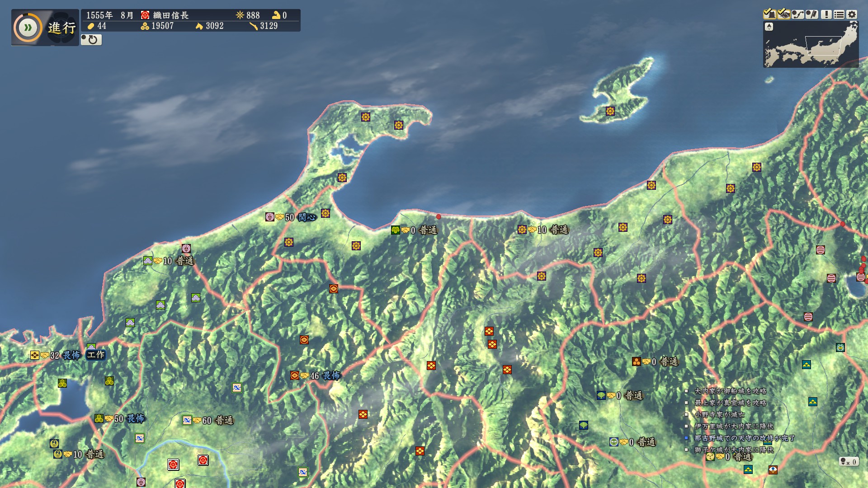Click the green fast-forward button
Image resolution: width=868 pixels, height=488 pixels.
[x=28, y=28]
